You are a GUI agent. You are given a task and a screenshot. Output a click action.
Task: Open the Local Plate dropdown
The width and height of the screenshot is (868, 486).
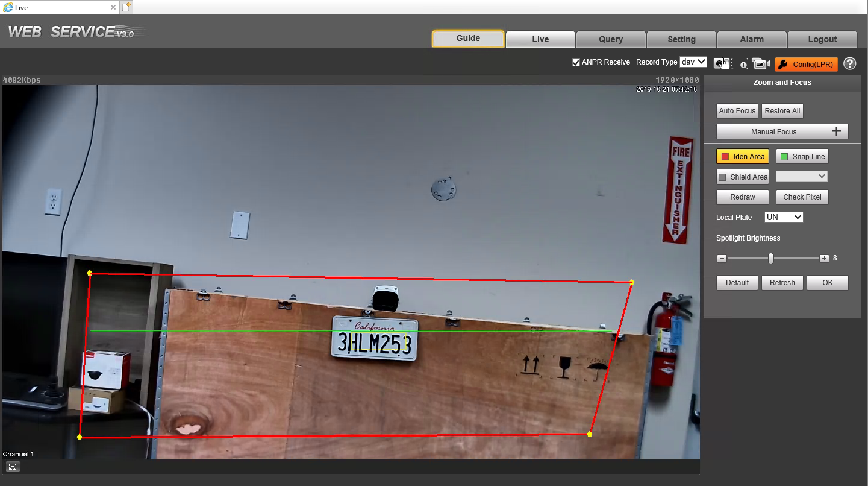[784, 217]
